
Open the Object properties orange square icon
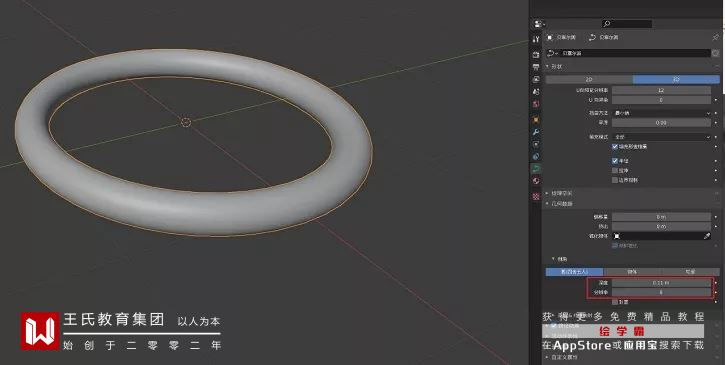click(x=536, y=119)
